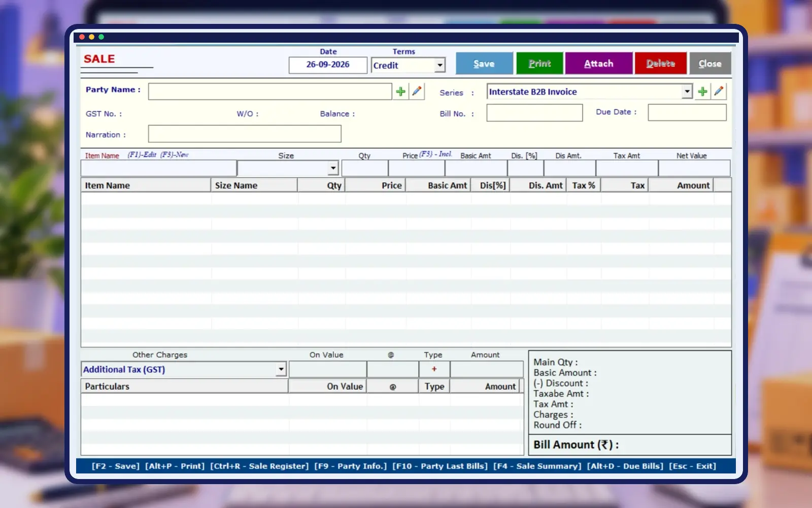Click the Item Name column header in grid
Screen dimensions: 812x508
146,185
